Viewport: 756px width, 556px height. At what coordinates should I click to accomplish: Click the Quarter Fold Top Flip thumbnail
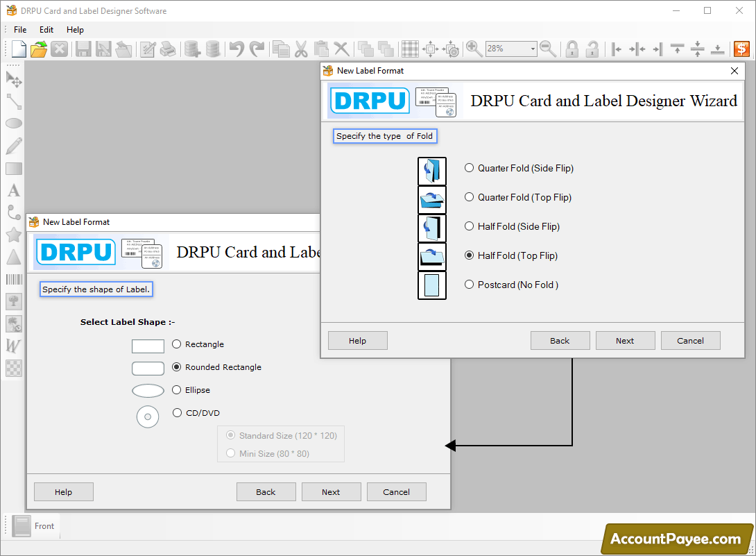pyautogui.click(x=432, y=199)
